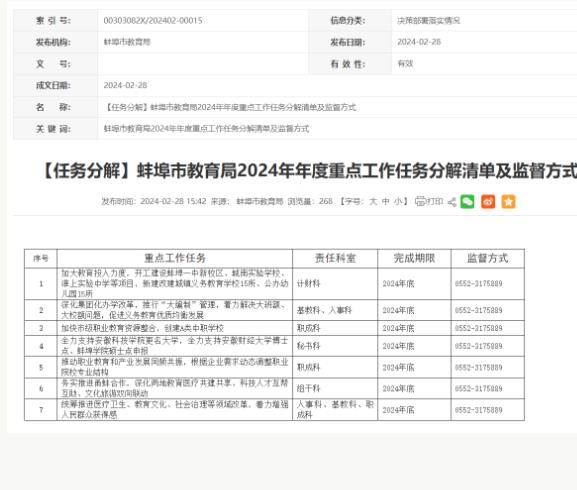
Task: Click 职成科 in row 3
Action: click(308, 328)
